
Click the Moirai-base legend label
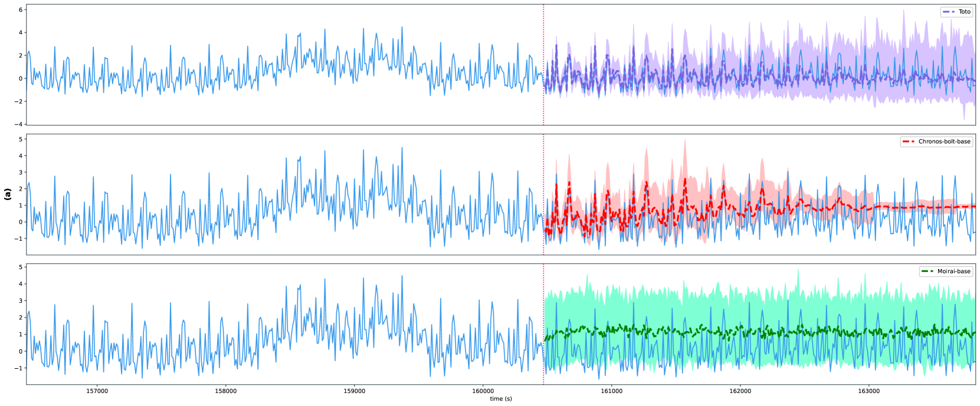point(953,271)
